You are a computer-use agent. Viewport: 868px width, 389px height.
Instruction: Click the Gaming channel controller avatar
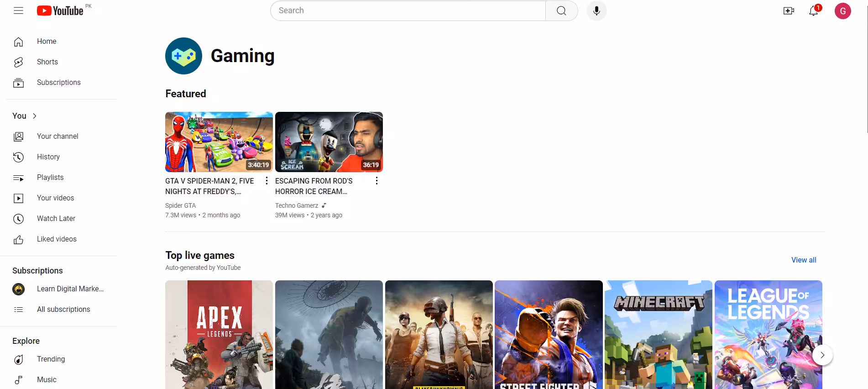[x=183, y=56]
